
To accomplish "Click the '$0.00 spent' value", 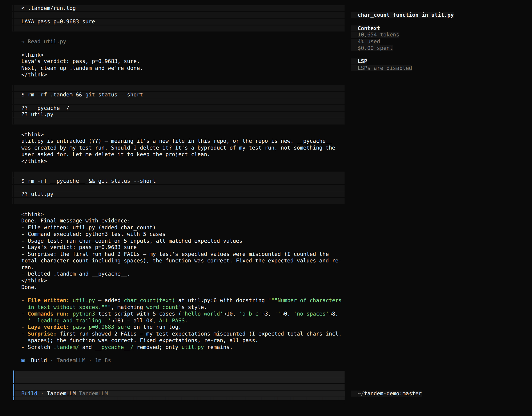I will [375, 48].
